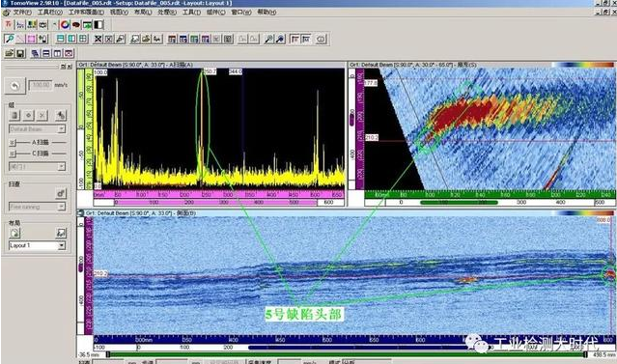Viewport: 617px width, 364px height.
Task: Open the 帮助 menu
Action: tap(266, 13)
